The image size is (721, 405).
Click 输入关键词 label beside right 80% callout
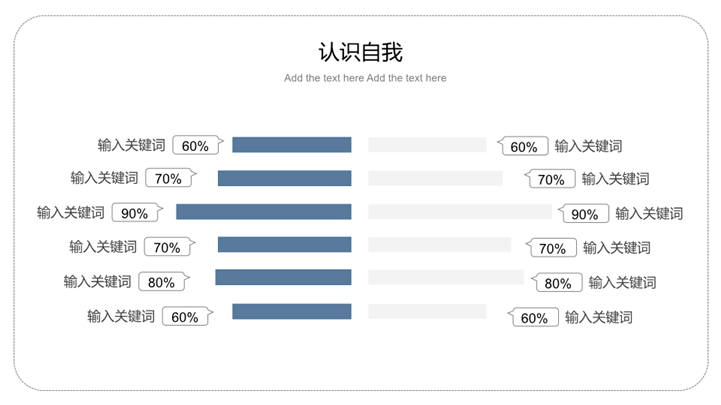[x=622, y=282]
